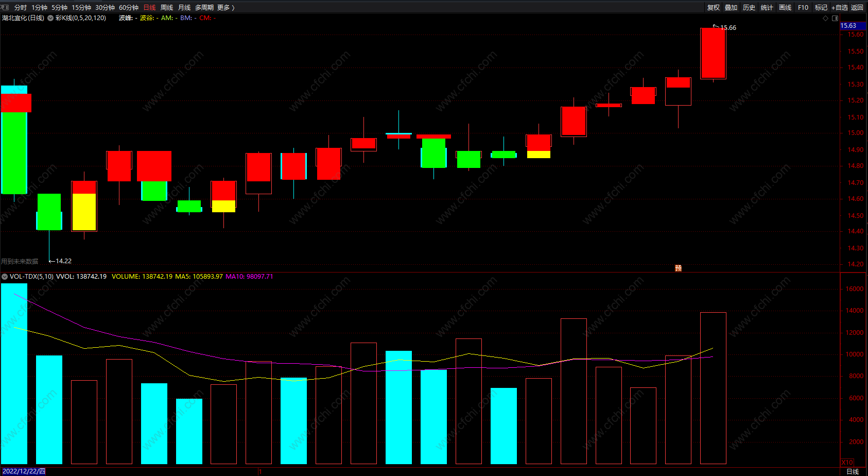Click the X10 volume scale indicator
This screenshot has height=476, width=868.
(847, 463)
